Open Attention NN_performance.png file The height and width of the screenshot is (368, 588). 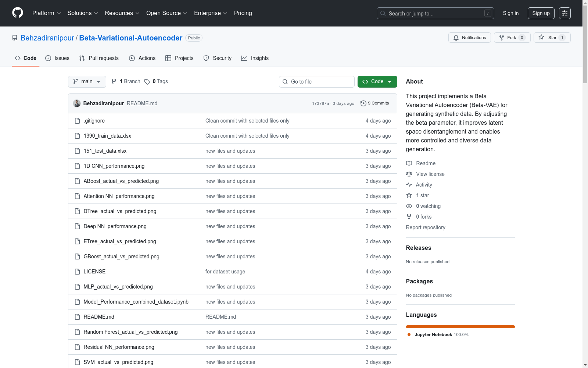[119, 196]
